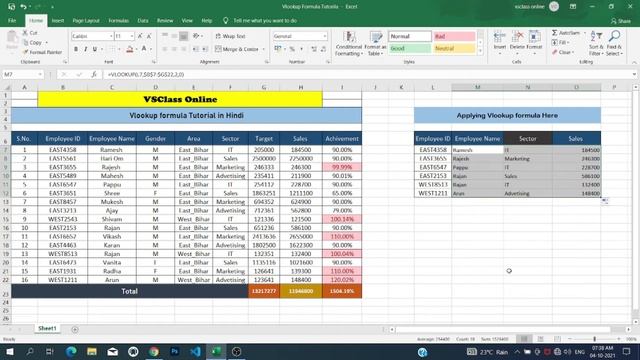
Task: Click the Copy icon in the Clipboard group
Action: tap(25, 42)
